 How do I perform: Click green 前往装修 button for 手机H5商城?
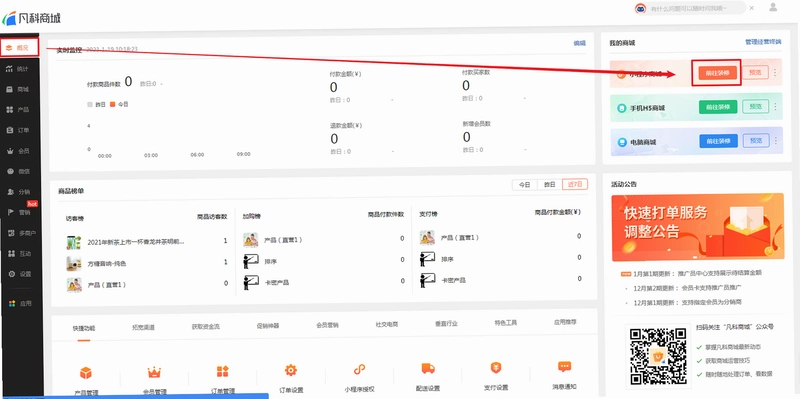pyautogui.click(x=718, y=107)
